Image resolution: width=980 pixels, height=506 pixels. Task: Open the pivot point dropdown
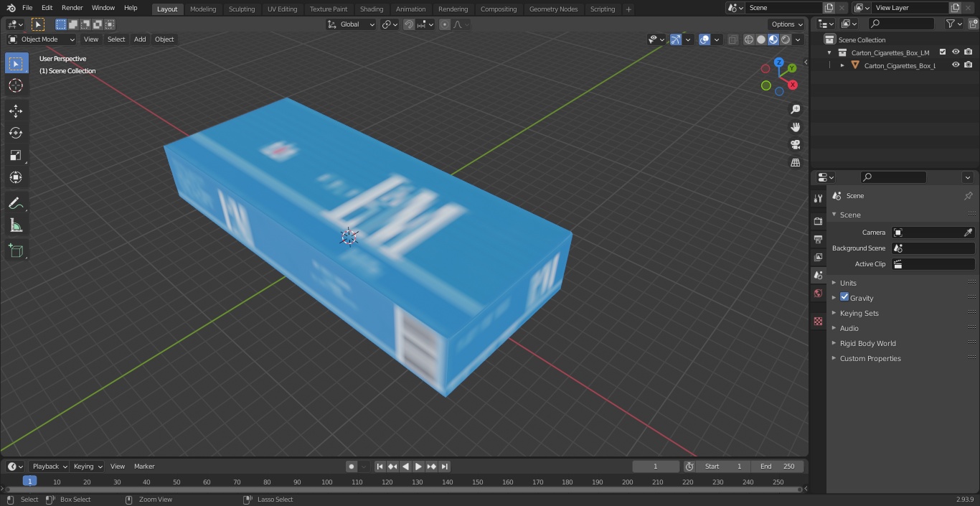tap(390, 24)
